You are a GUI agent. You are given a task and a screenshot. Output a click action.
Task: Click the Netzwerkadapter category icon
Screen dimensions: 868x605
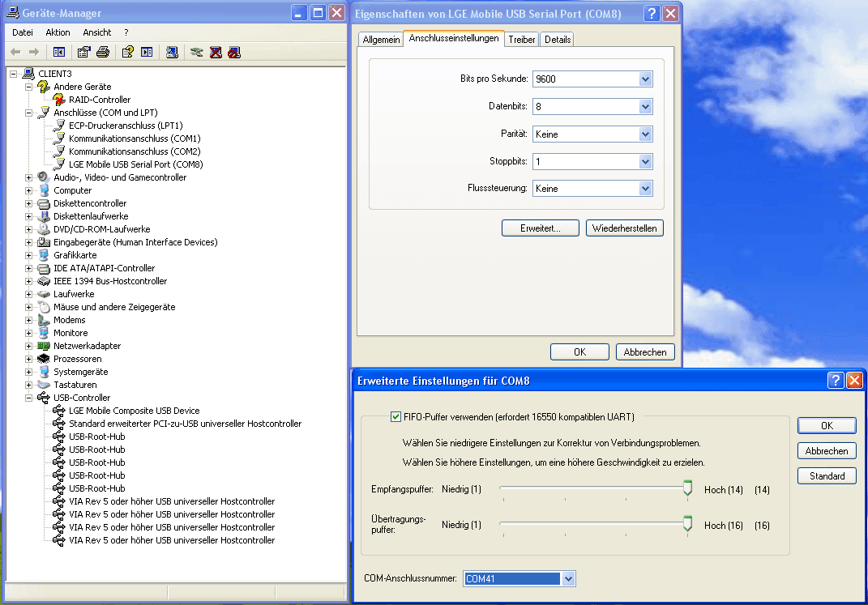(x=44, y=346)
